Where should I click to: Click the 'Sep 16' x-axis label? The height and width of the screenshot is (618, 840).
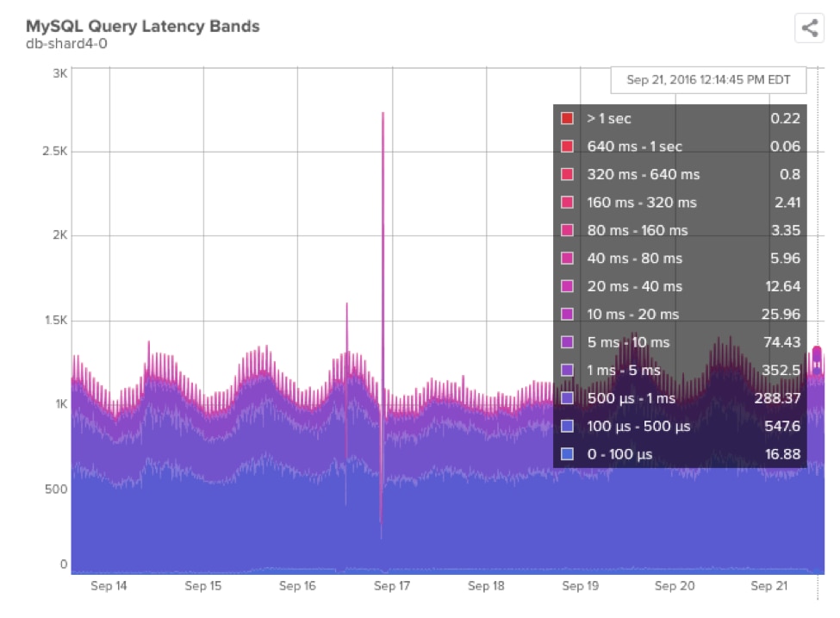pos(297,586)
